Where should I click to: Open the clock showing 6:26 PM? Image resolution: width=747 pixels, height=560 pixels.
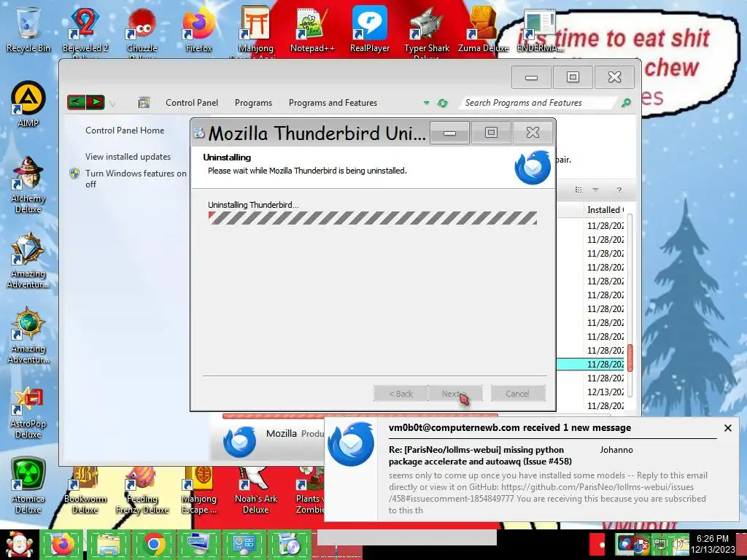click(x=713, y=544)
